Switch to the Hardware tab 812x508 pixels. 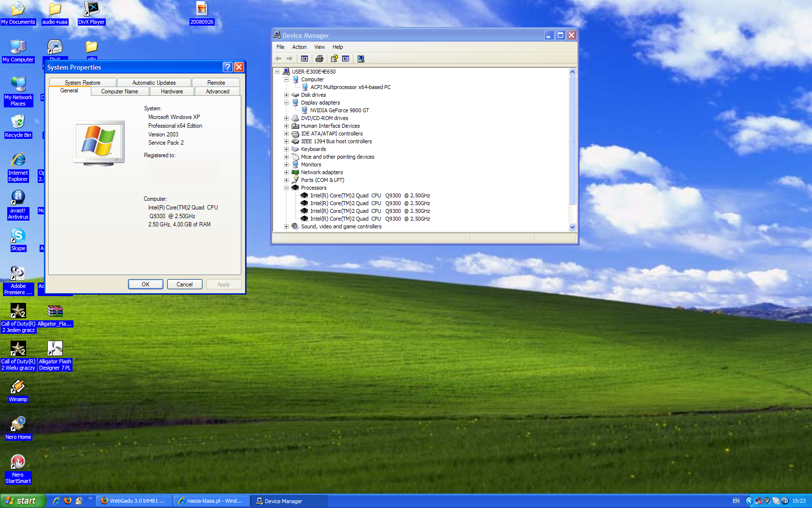coord(172,91)
